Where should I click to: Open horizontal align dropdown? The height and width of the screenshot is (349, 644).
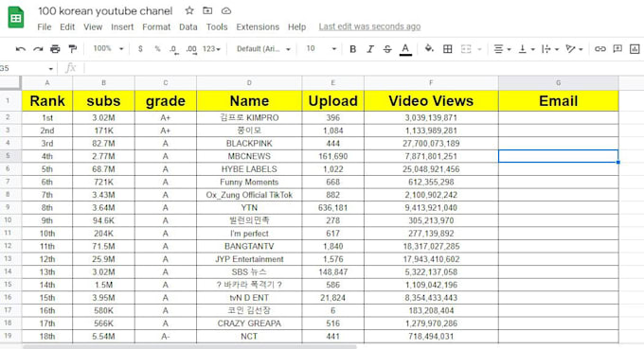[502, 49]
